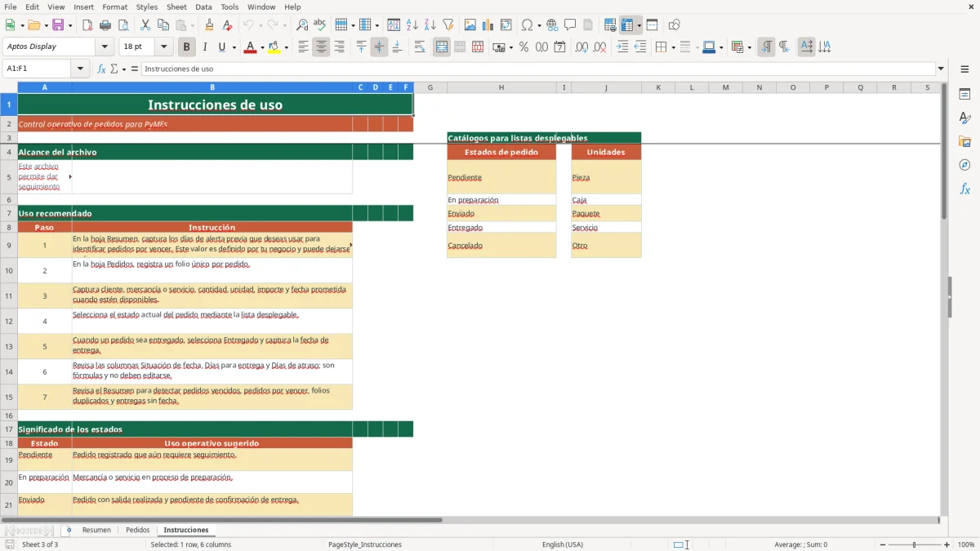Image resolution: width=980 pixels, height=551 pixels.
Task: Click the zoom in plus button
Action: [947, 544]
